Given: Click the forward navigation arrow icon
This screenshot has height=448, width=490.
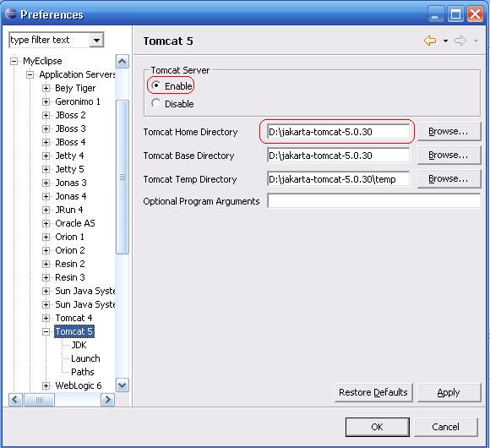Looking at the screenshot, I should 460,41.
